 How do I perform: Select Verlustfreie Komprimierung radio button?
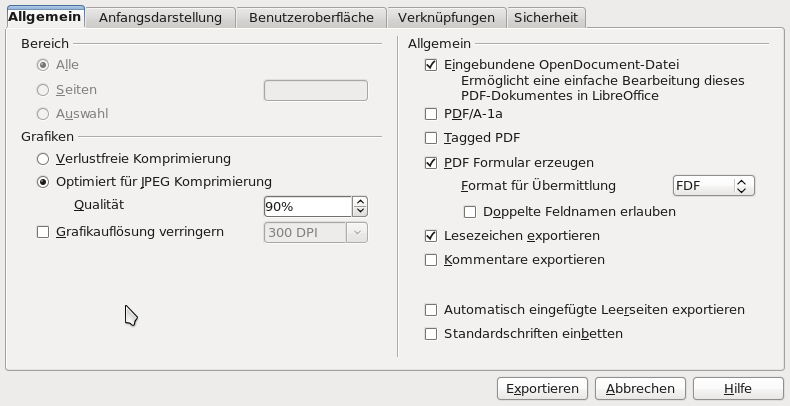click(43, 158)
